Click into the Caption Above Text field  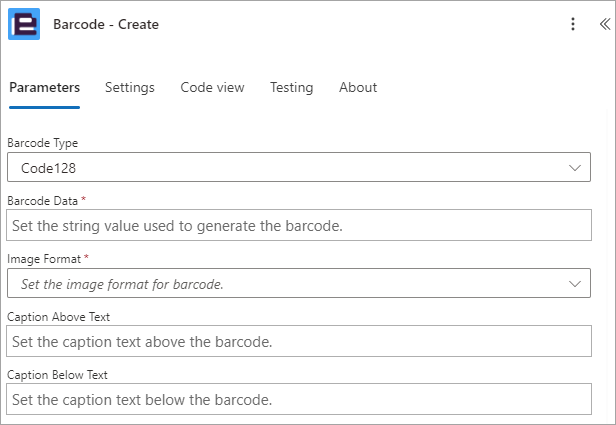tap(299, 341)
